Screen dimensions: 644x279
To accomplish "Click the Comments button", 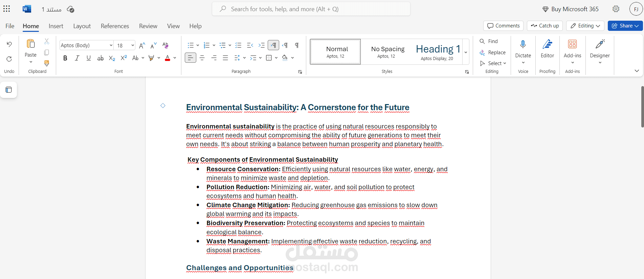I will [503, 26].
